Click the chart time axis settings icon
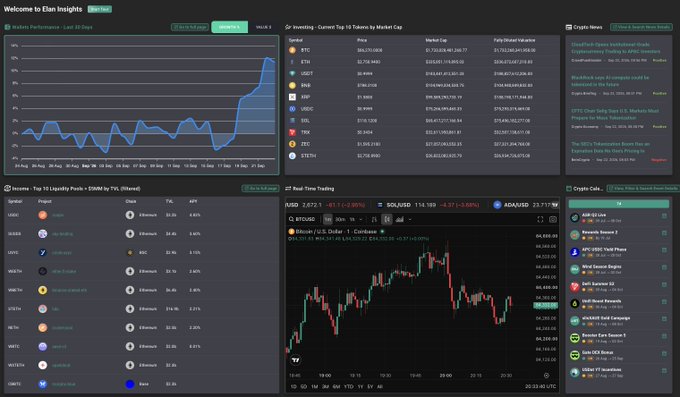This screenshot has width=680, height=397. pyautogui.click(x=546, y=375)
